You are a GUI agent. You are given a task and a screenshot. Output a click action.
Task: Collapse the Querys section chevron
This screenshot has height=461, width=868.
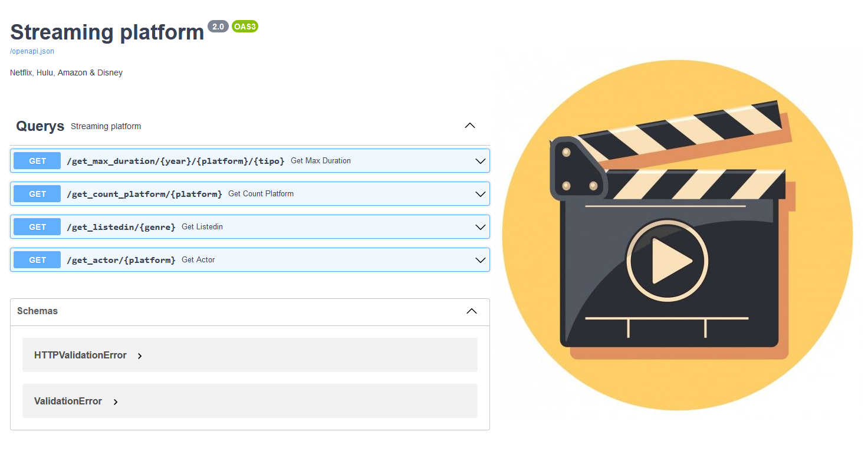point(470,126)
